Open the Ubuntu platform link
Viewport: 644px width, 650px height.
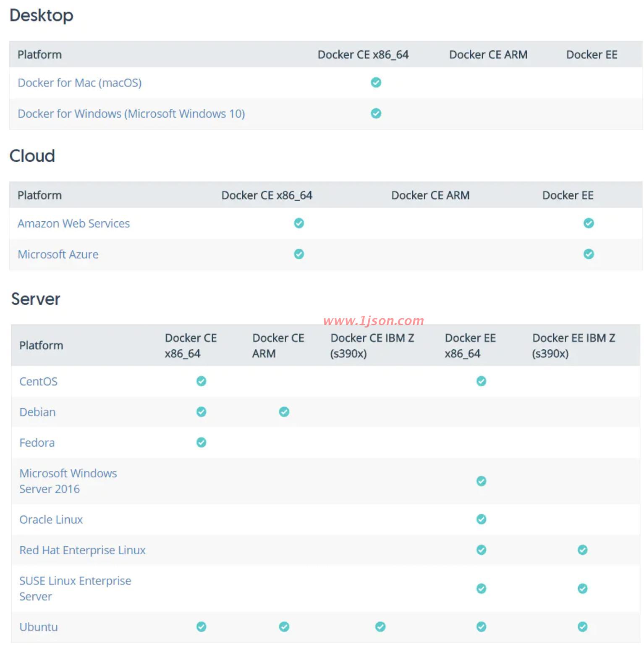pyautogui.click(x=39, y=627)
